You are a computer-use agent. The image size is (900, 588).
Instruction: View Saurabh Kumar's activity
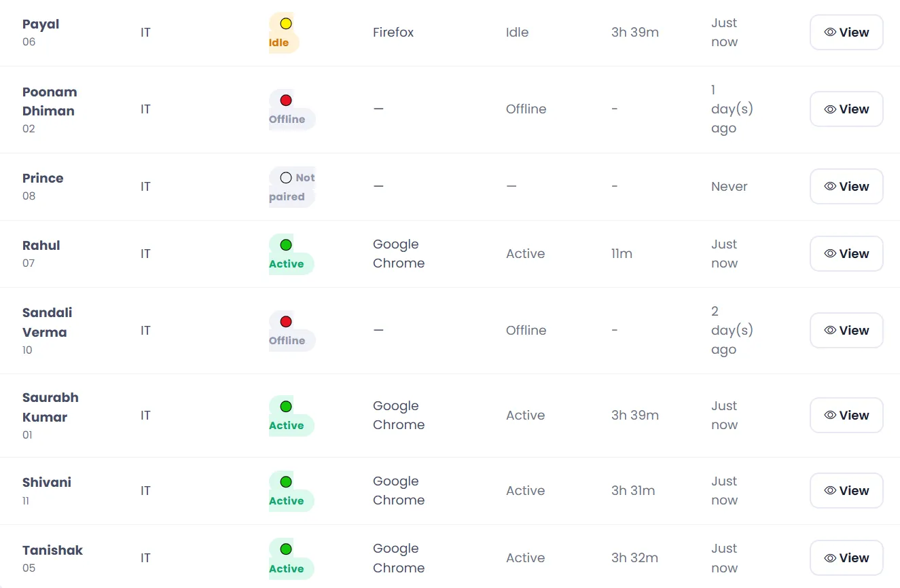pos(846,416)
